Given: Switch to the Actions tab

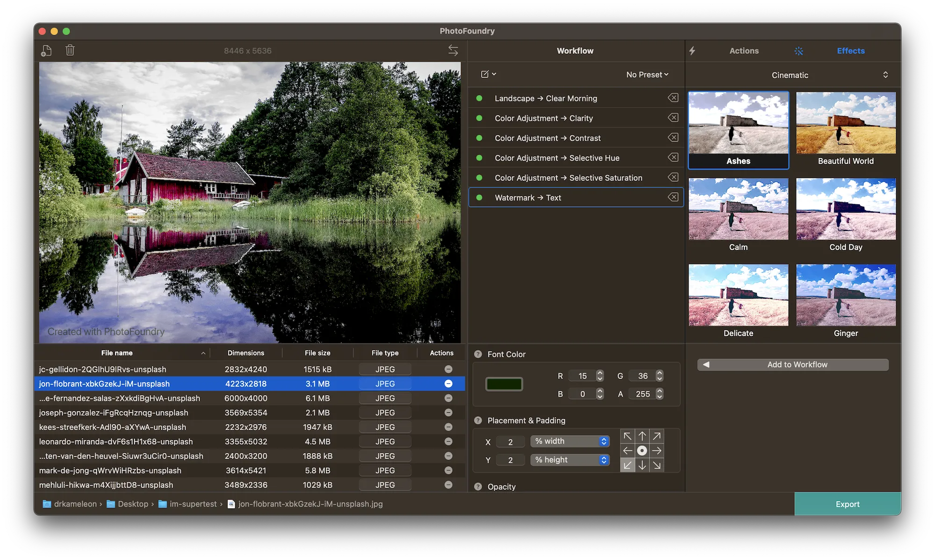Looking at the screenshot, I should 744,50.
